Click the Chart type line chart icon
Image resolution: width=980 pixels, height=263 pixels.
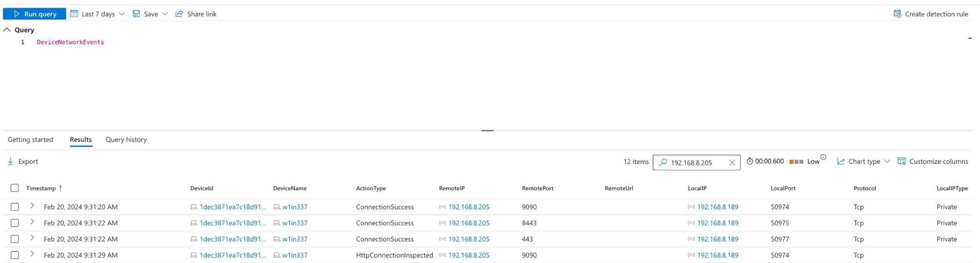841,161
